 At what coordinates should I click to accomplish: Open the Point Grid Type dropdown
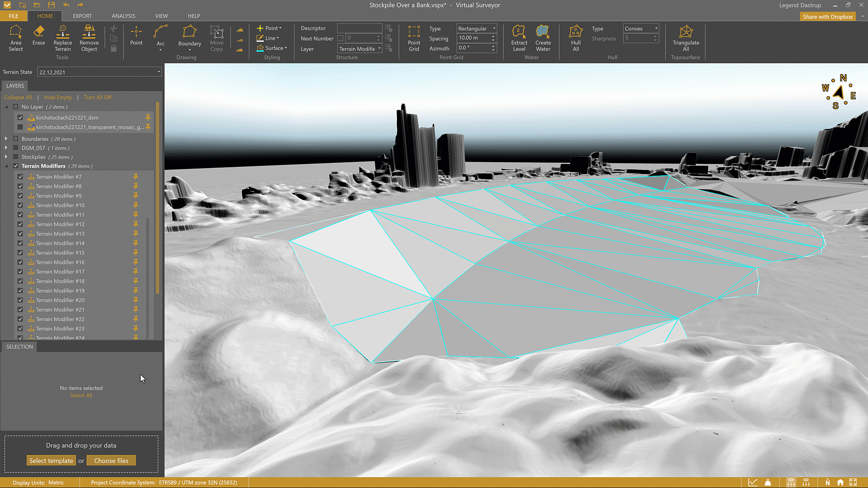[x=476, y=28]
